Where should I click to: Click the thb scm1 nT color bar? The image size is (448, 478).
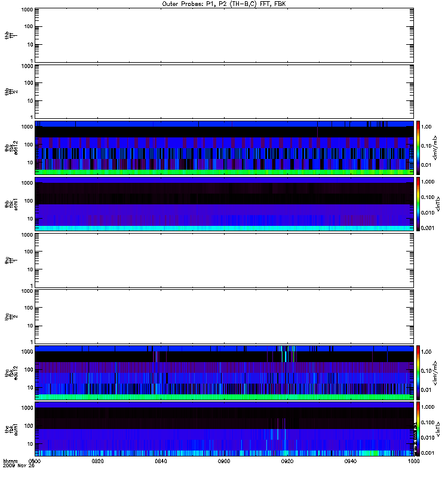click(418, 204)
